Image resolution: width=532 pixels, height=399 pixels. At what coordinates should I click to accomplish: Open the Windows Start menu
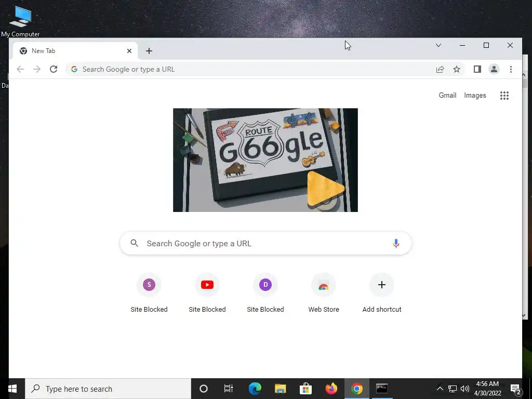pos(12,389)
